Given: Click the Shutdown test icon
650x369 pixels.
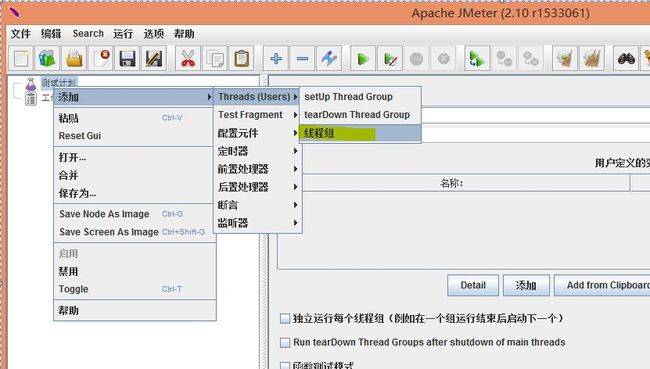Looking at the screenshot, I should click(444, 58).
